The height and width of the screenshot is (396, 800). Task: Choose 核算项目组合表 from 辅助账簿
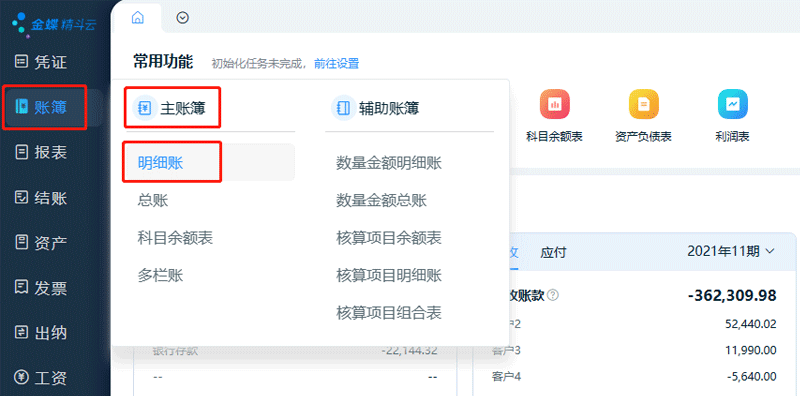pos(389,313)
